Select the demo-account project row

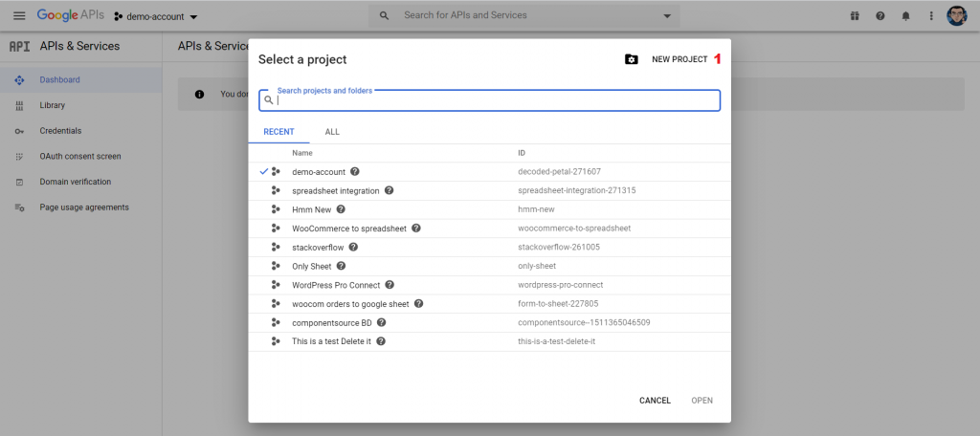[489, 172]
